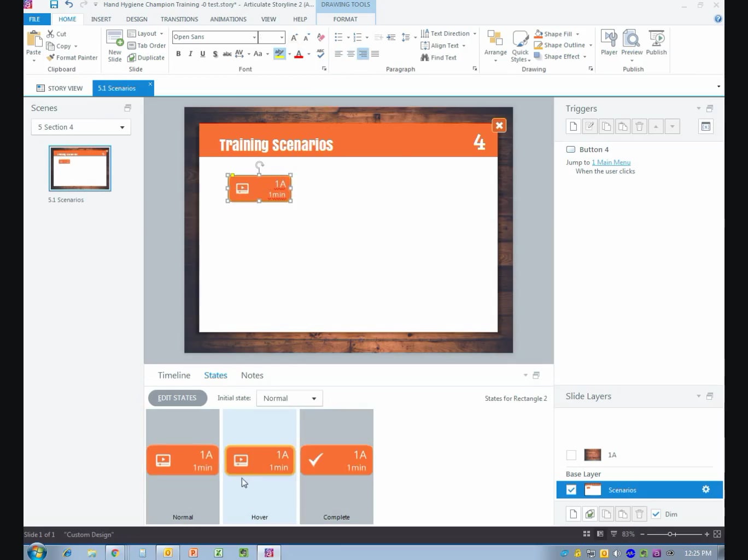This screenshot has width=748, height=560.
Task: Click the Tab Order button
Action: [x=146, y=46]
